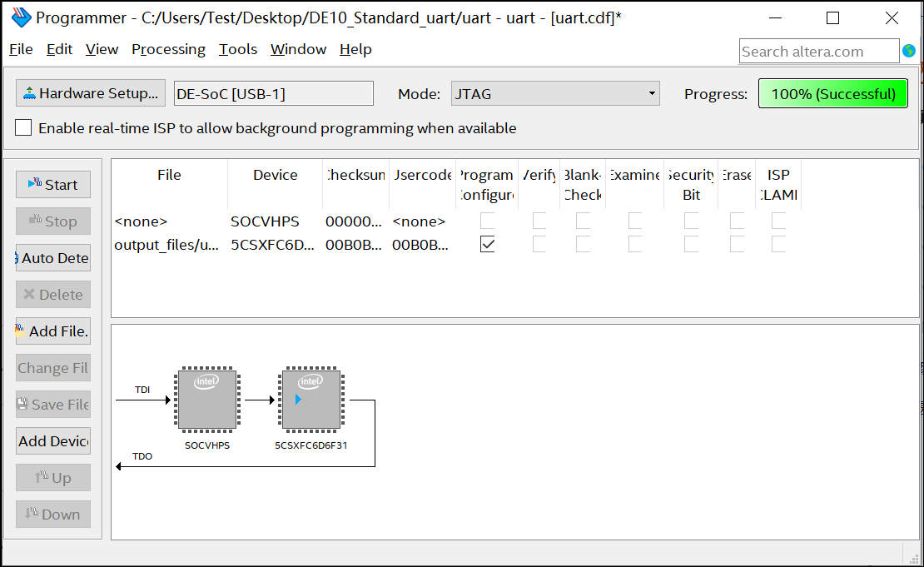This screenshot has height=567, width=924.
Task: Check Examine for output_files row
Action: pyautogui.click(x=634, y=244)
